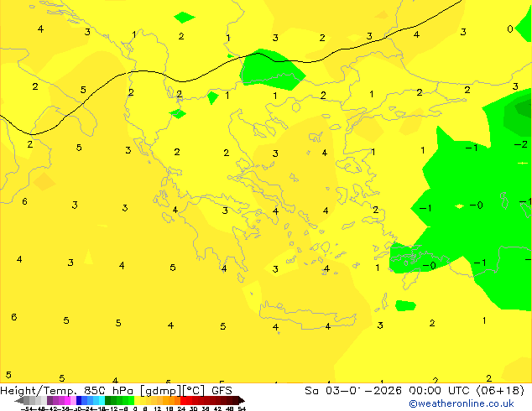This screenshot has width=532, height=411.
Task: Click the small green patch near bottom right
Action: (x=405, y=305)
